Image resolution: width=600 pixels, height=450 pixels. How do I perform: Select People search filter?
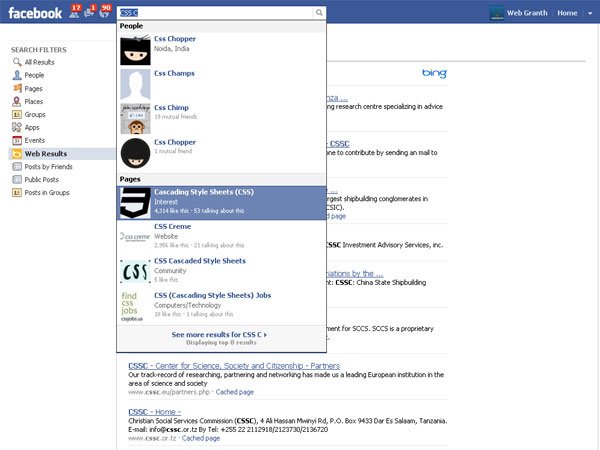34,75
